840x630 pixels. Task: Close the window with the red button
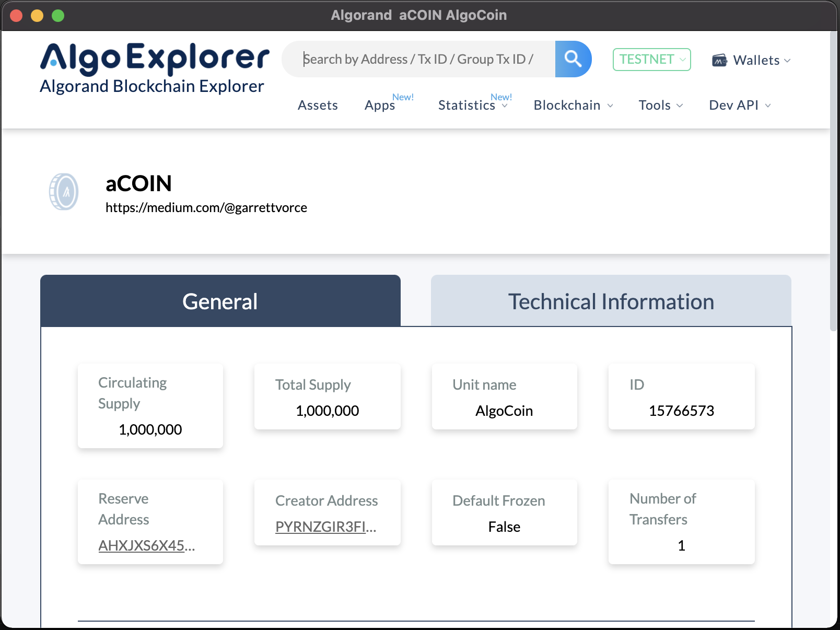pyautogui.click(x=16, y=16)
